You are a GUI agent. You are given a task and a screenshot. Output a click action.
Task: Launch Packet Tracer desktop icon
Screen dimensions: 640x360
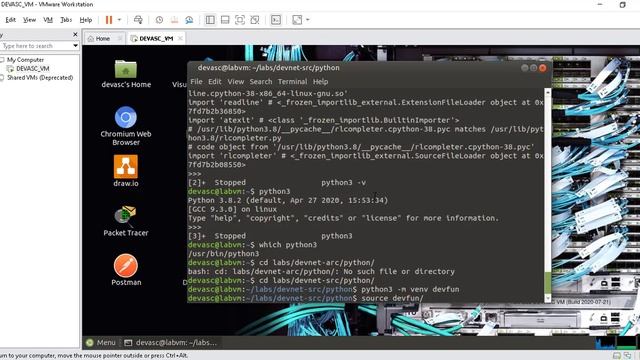click(x=126, y=221)
